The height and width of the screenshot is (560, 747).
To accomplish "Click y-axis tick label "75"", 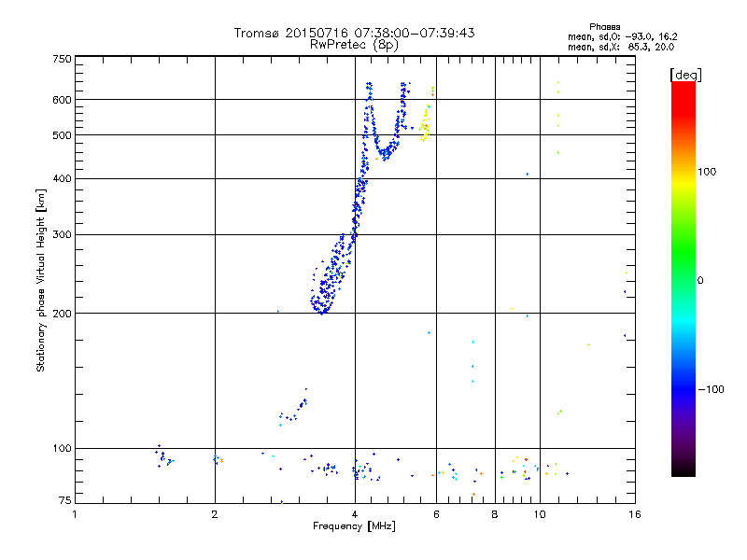I will [x=65, y=500].
